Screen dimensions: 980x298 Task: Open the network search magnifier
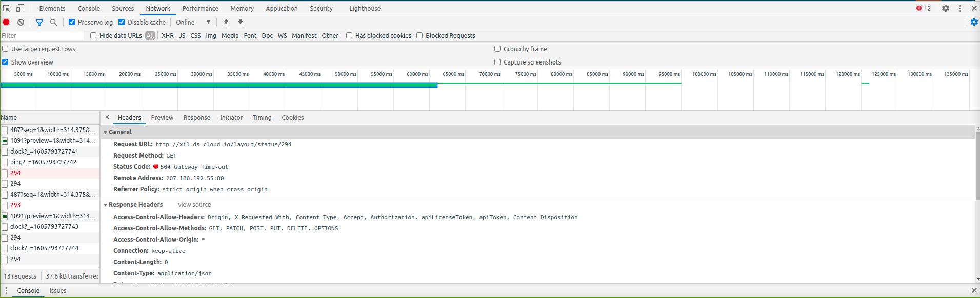[x=53, y=22]
